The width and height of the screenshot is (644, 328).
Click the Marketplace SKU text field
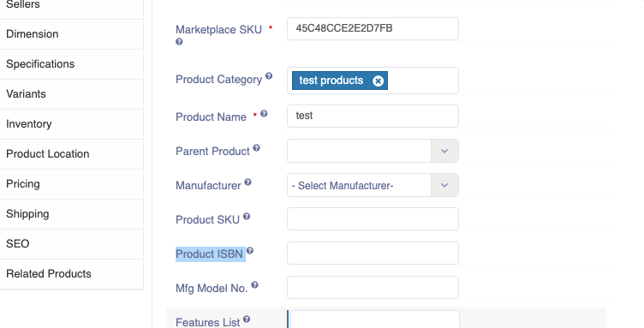[373, 29]
